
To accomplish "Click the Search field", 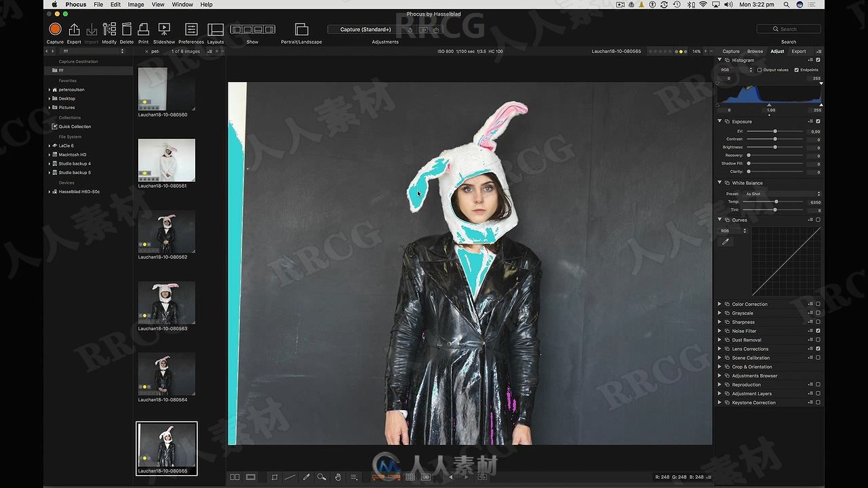I will [789, 29].
